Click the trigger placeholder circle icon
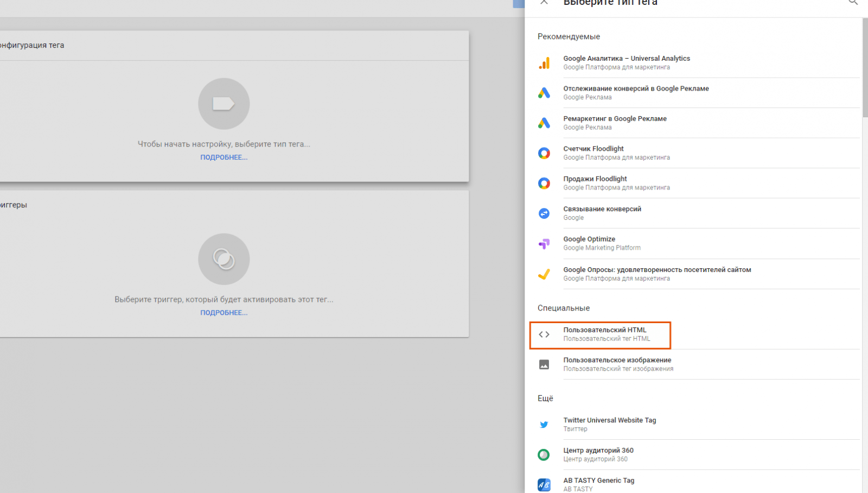The width and height of the screenshot is (868, 493). (224, 259)
